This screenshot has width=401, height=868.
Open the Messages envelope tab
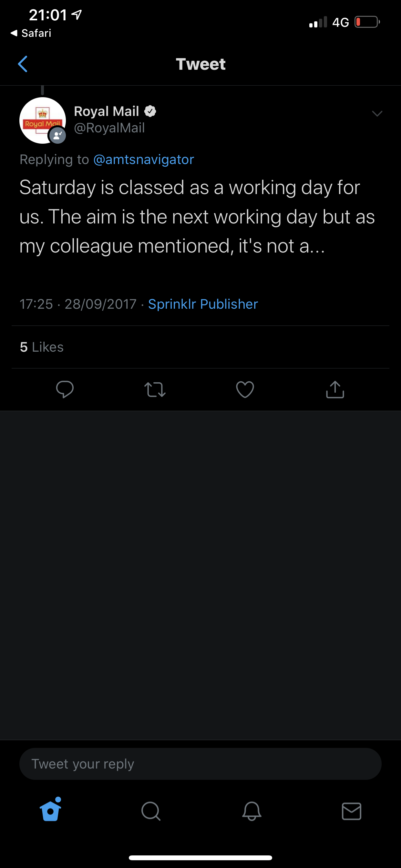click(352, 811)
